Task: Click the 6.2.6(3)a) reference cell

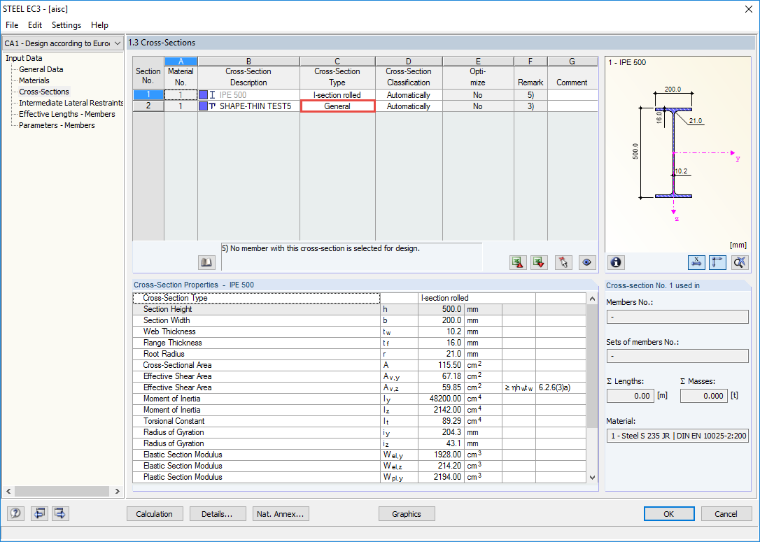Action: click(561, 388)
